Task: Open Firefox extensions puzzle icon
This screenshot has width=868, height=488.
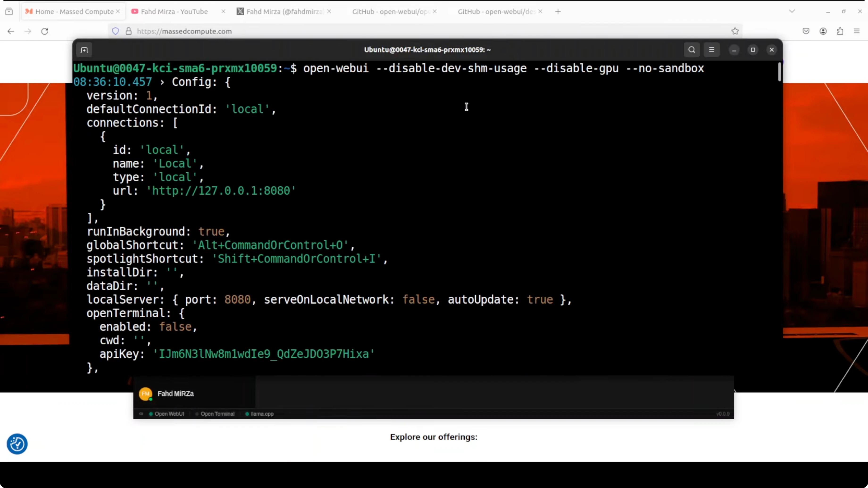Action: [840, 31]
